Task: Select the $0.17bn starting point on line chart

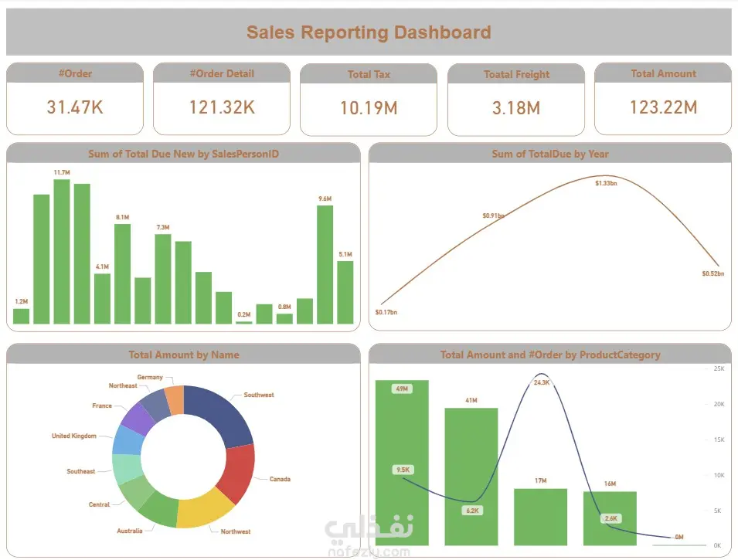Action: [382, 304]
